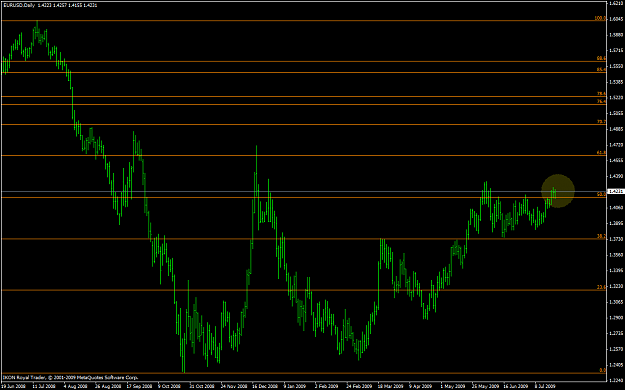The width and height of the screenshot is (625, 390).
Task: Click the 1.2405 price scale value
Action: (616, 364)
